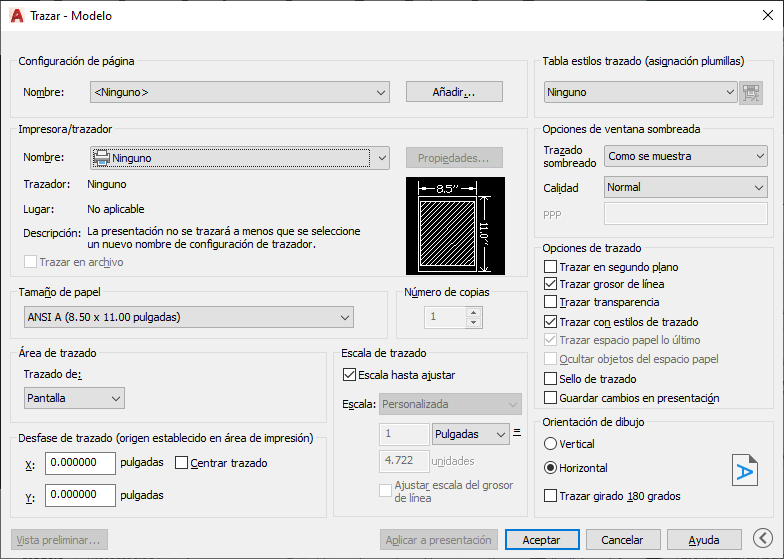Viewport: 784px width, 559px height.
Task: Check Centrar trazado option
Action: 181,462
